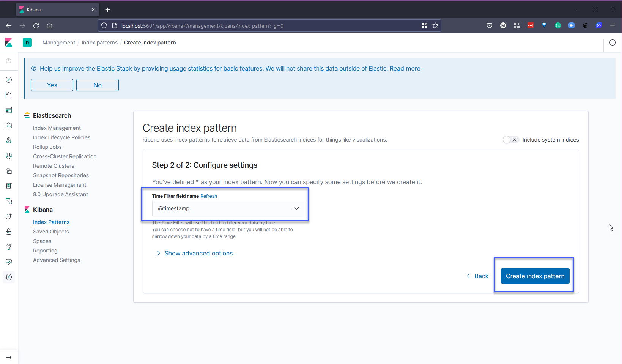Screen dimensions: 622x364
Task: Toggle Include system indices switch
Action: [510, 140]
